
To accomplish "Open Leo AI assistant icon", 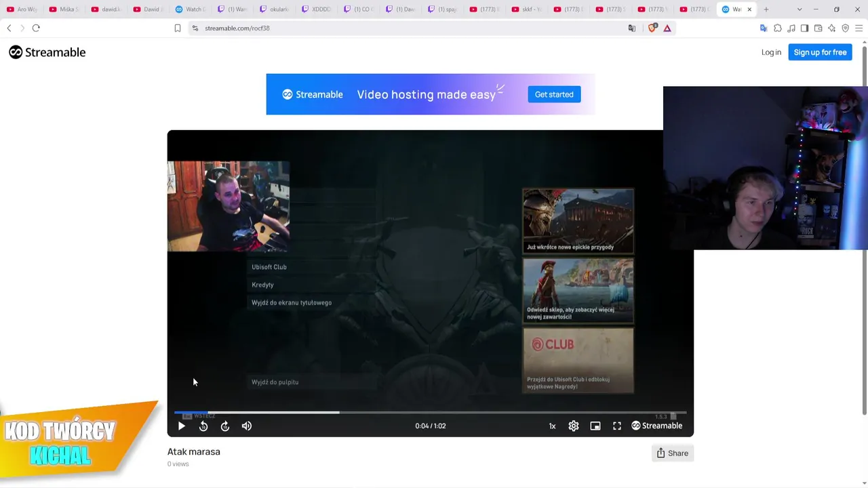I will coord(831,28).
